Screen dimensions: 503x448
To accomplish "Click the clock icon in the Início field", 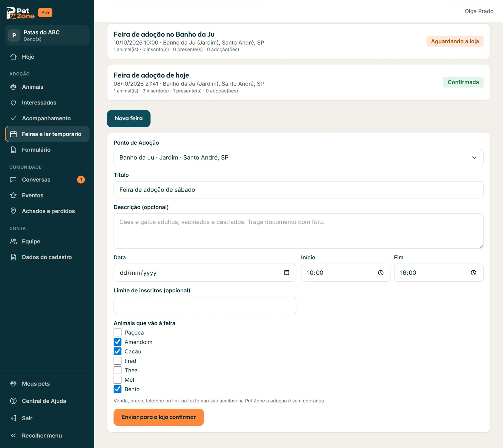I will (381, 273).
